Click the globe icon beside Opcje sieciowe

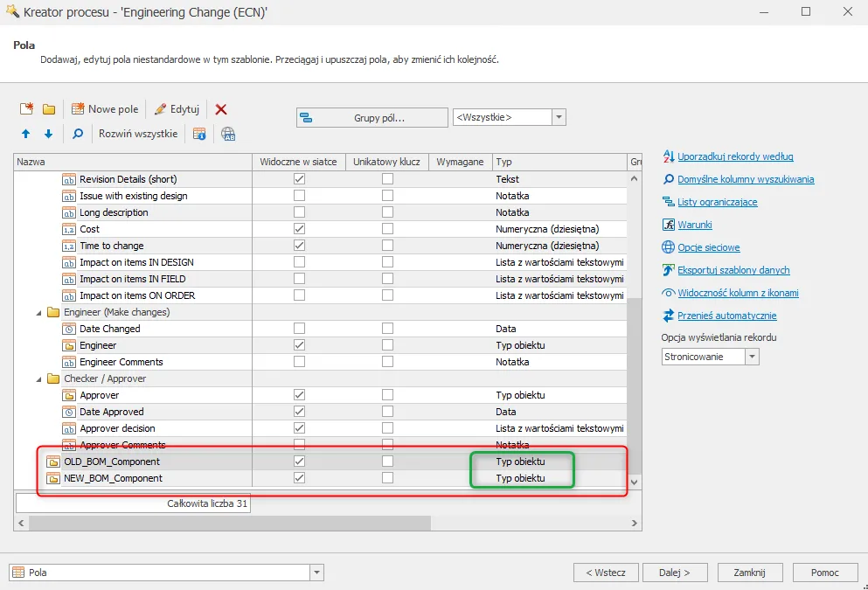coord(668,247)
